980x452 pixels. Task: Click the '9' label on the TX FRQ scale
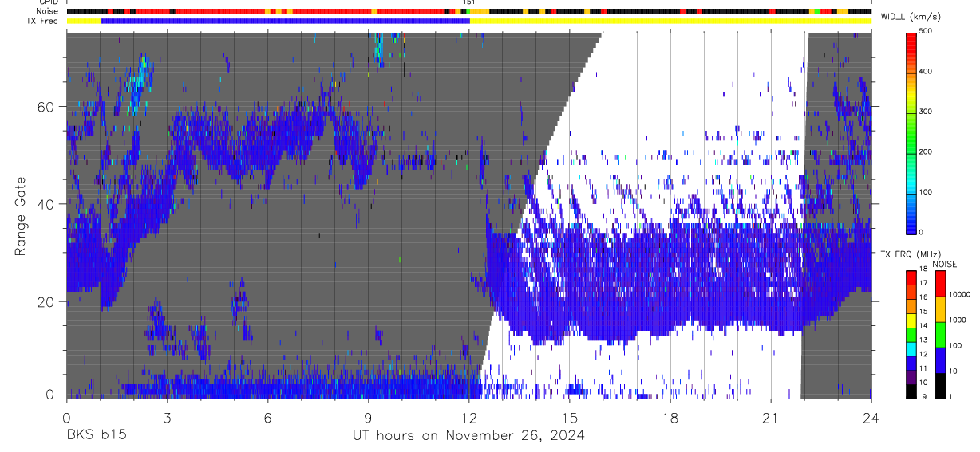pos(925,396)
